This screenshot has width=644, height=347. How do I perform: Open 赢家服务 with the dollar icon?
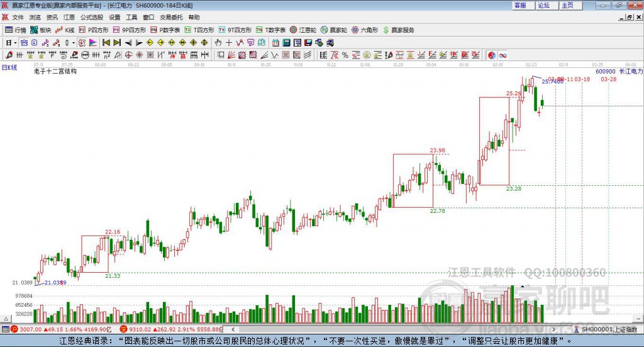pyautogui.click(x=398, y=30)
